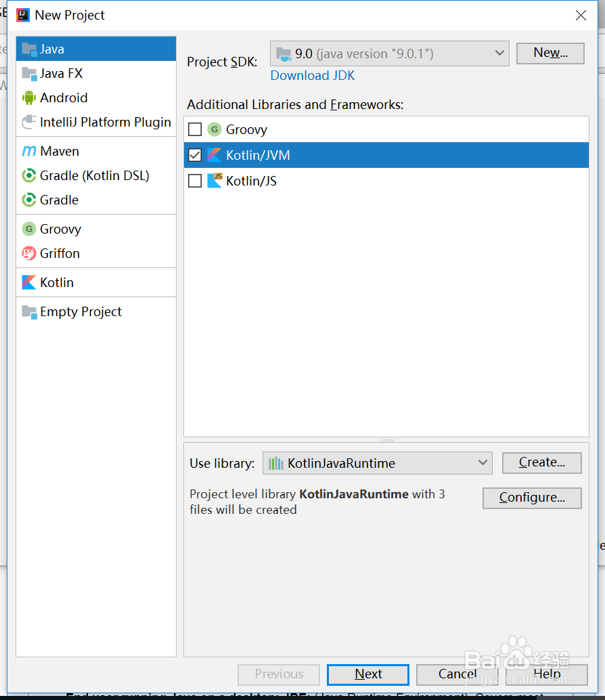Click the Kotlin/JVM row label
The height and width of the screenshot is (700, 605).
[x=258, y=155]
